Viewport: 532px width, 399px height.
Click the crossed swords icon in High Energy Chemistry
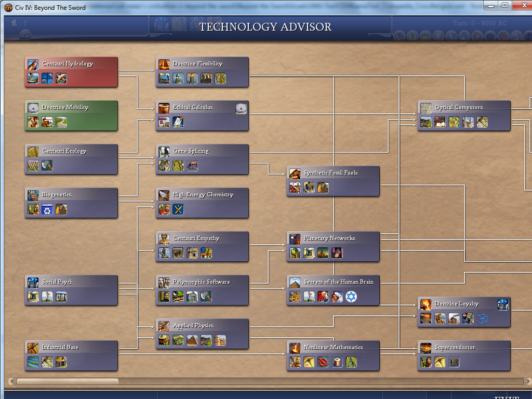click(178, 209)
